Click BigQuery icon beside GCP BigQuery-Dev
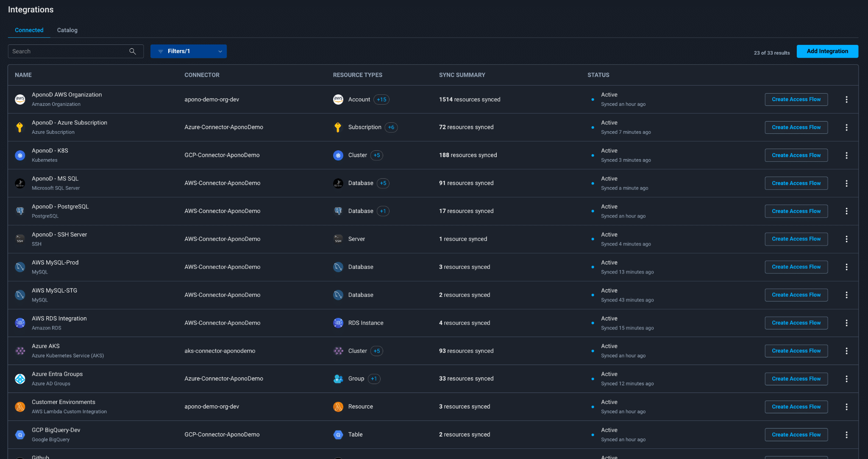868x459 pixels. point(20,435)
